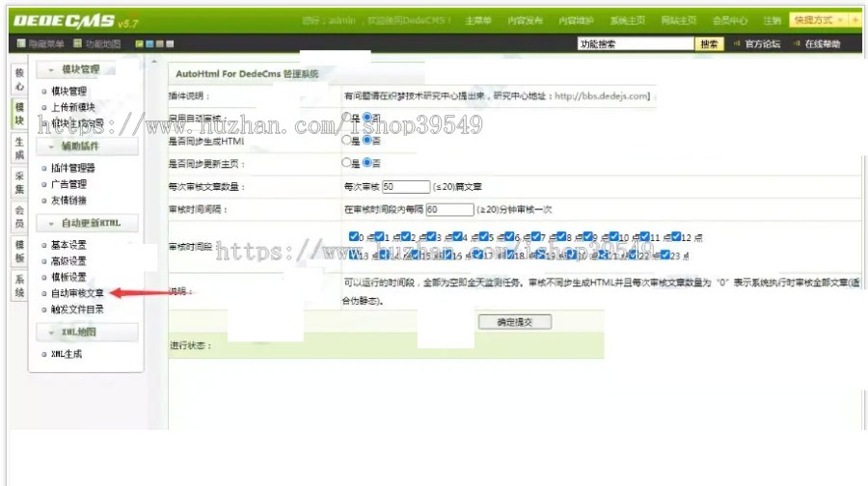Image resolution: width=868 pixels, height=486 pixels.
Task: Select 否 for 是否同步更新主页
Action: (367, 163)
